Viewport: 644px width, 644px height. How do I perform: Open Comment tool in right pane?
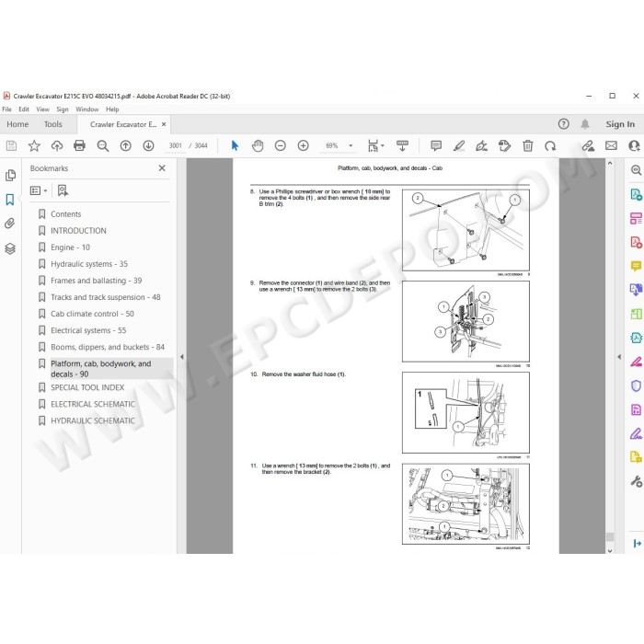click(x=636, y=266)
